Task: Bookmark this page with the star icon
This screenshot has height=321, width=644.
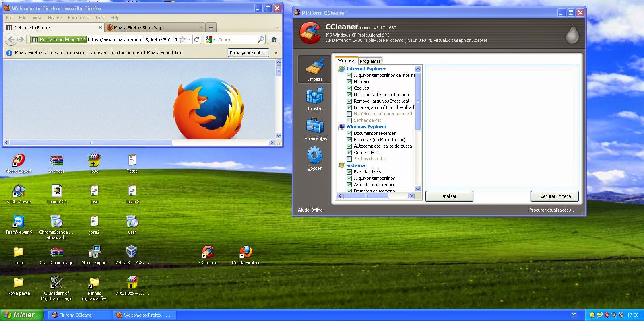Action: [182, 39]
